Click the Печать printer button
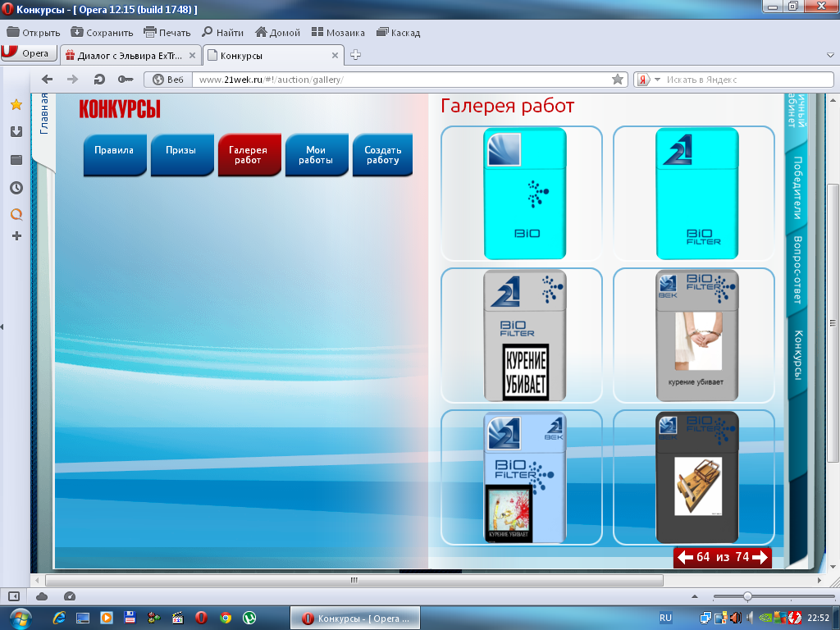The height and width of the screenshot is (630, 840). 167,33
